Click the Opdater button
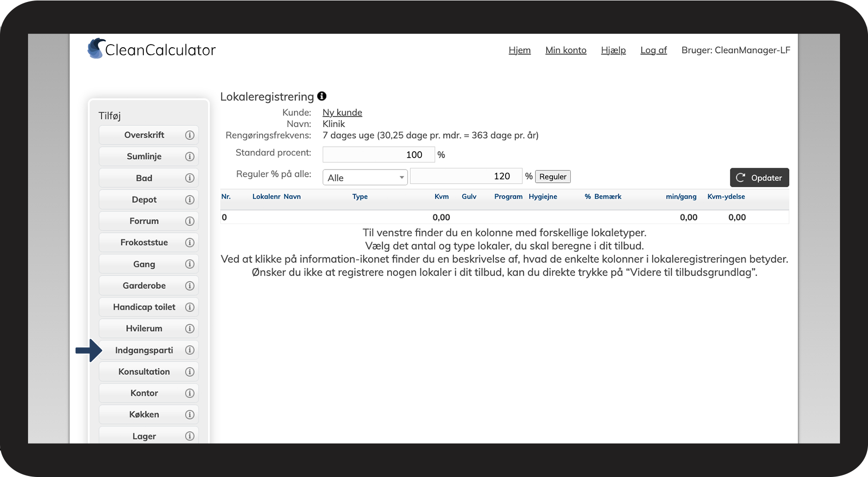 coord(759,177)
